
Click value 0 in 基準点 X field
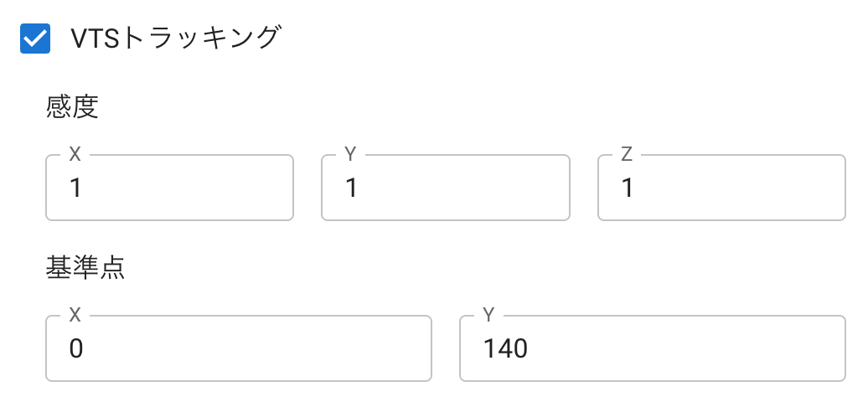pyautogui.click(x=76, y=349)
